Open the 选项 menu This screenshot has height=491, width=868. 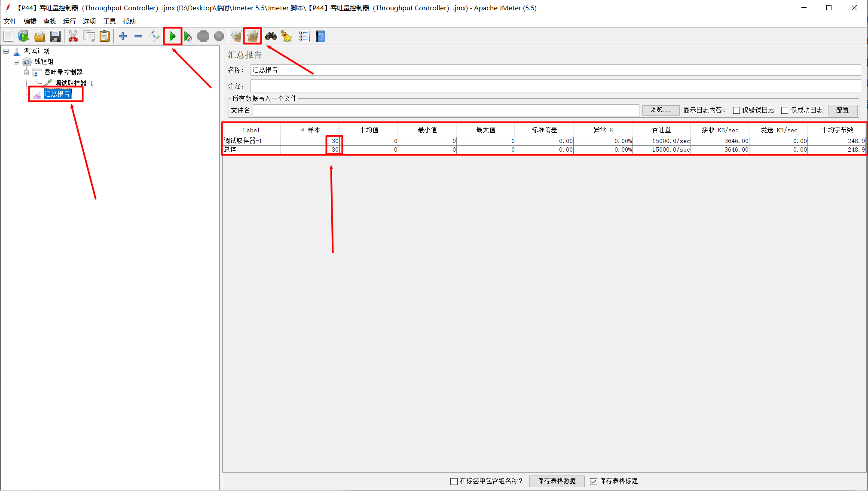point(89,21)
